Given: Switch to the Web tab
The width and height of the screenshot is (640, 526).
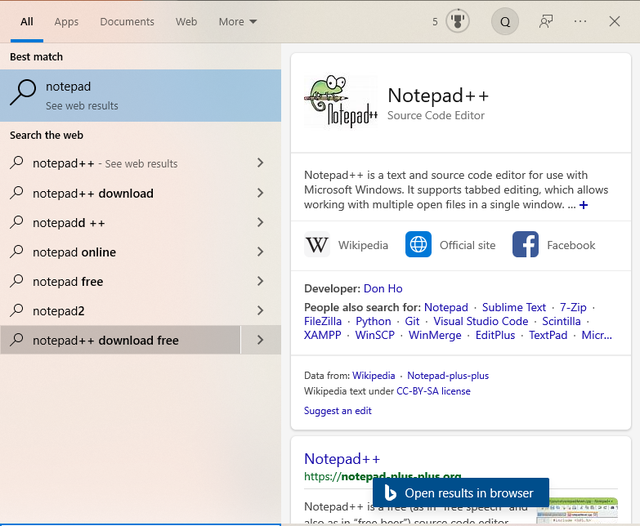Looking at the screenshot, I should (x=186, y=22).
